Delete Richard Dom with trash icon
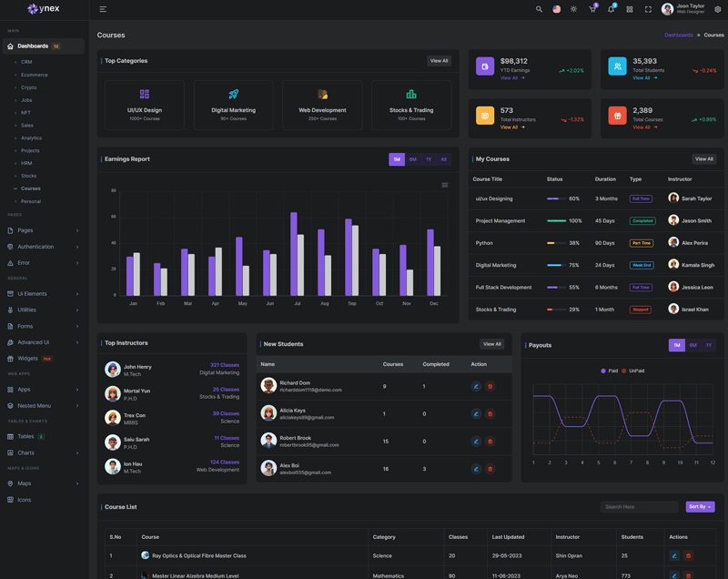Viewport: 728px width, 579px height. [490, 386]
